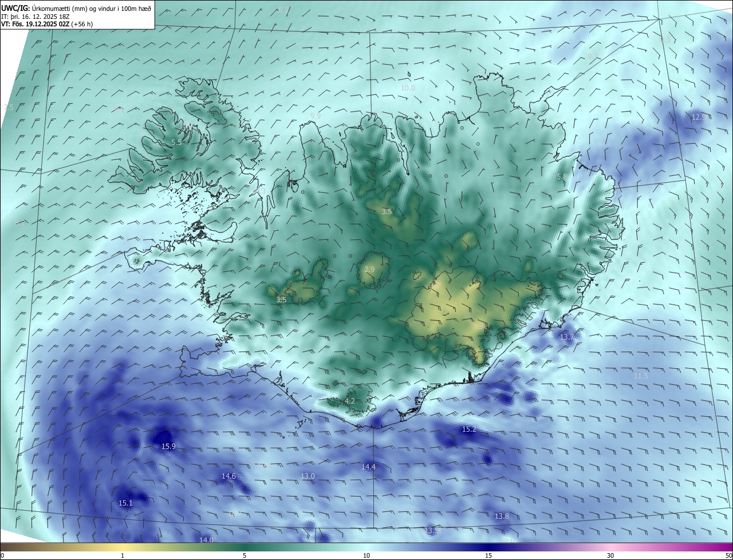Click the 12.9 precipitation value
The image size is (733, 560).
[699, 117]
